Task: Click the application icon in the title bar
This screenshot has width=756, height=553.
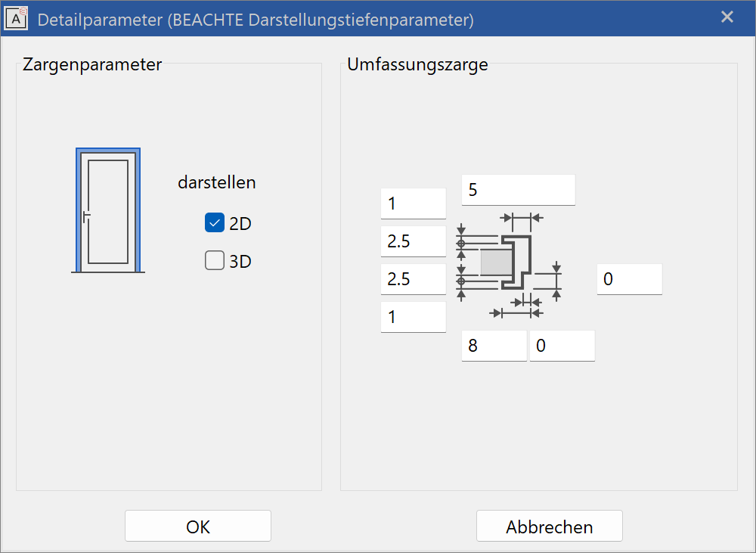Action: [16, 18]
